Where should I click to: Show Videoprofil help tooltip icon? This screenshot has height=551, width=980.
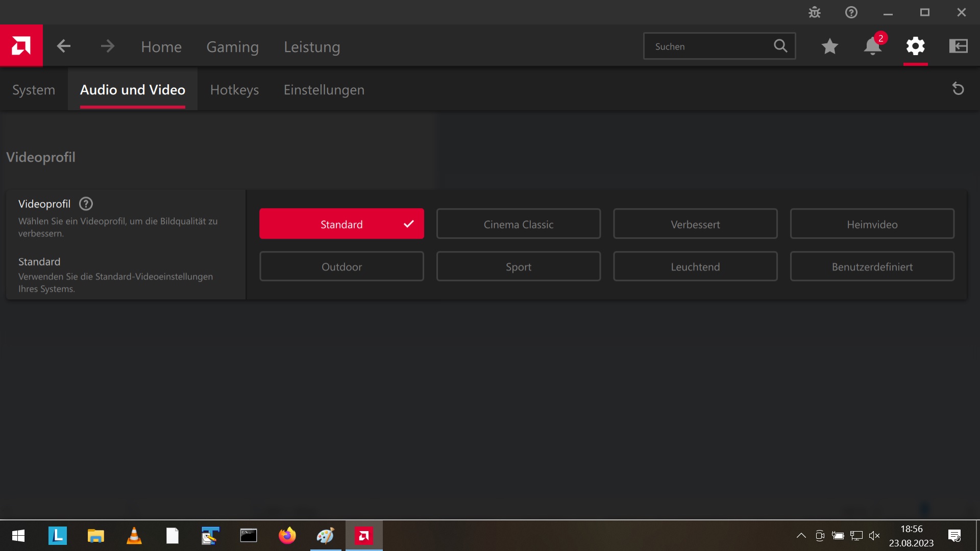(x=86, y=204)
